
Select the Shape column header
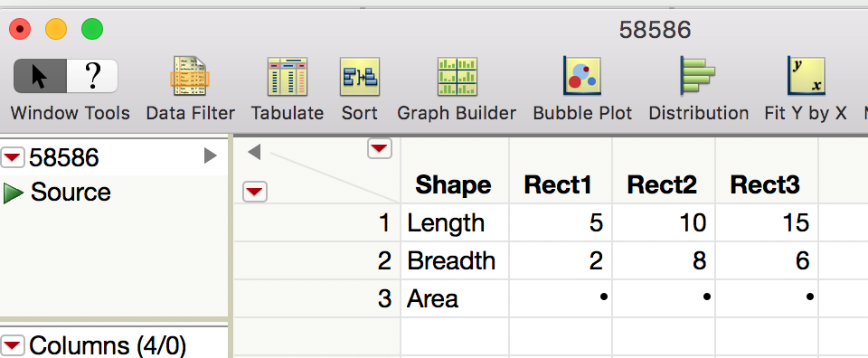coord(455,184)
